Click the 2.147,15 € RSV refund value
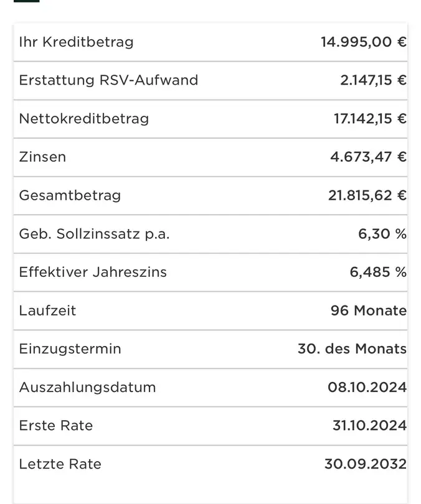This screenshot has height=504, width=421. click(x=374, y=80)
